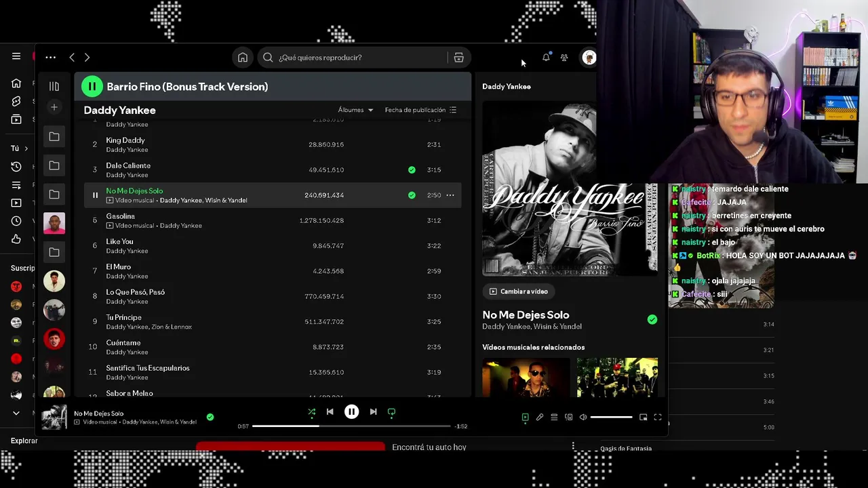Viewport: 868px width, 488px height.
Task: Go back with the left arrow in Spotify
Action: (72, 58)
